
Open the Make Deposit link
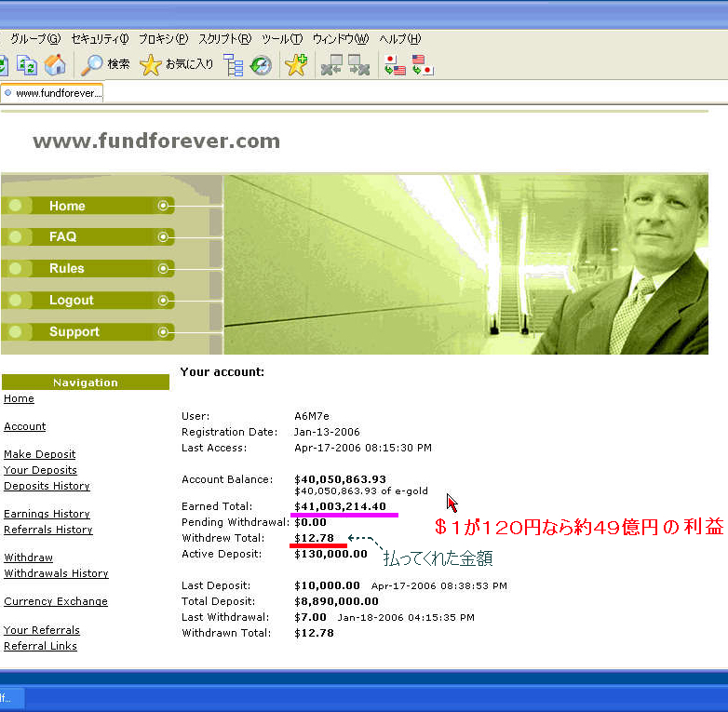39,454
